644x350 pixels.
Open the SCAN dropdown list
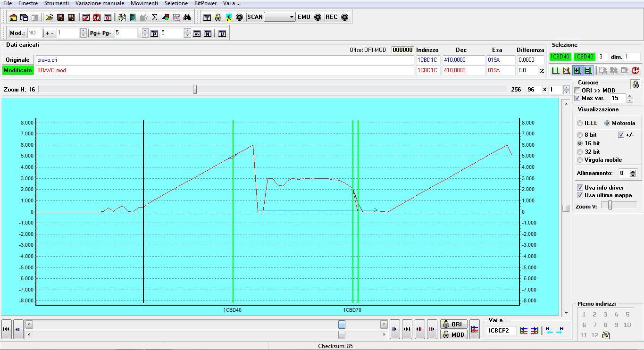pos(292,17)
